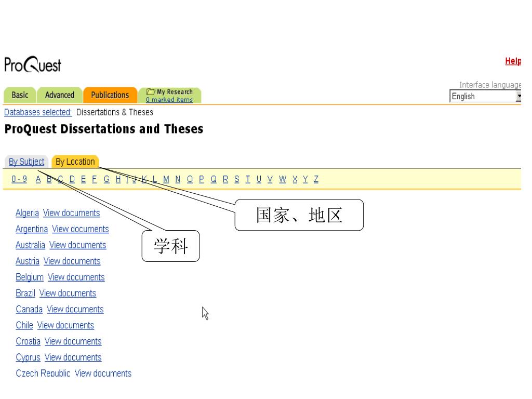532x399 pixels.
Task: Open the Cyprus location link
Action: [x=28, y=357]
